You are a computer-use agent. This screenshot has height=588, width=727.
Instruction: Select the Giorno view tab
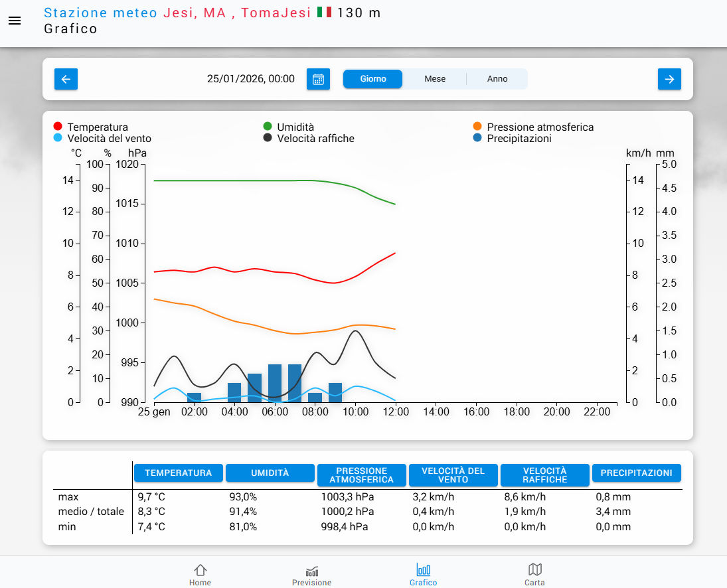[x=373, y=79]
